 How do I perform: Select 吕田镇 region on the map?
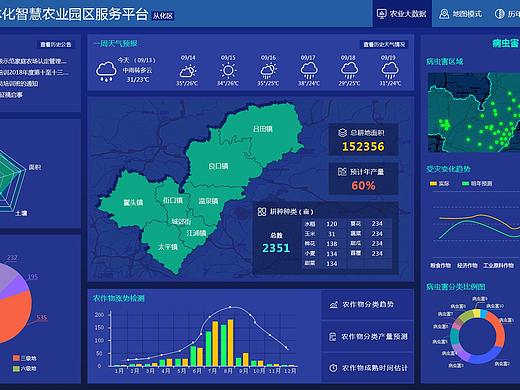coord(263,129)
